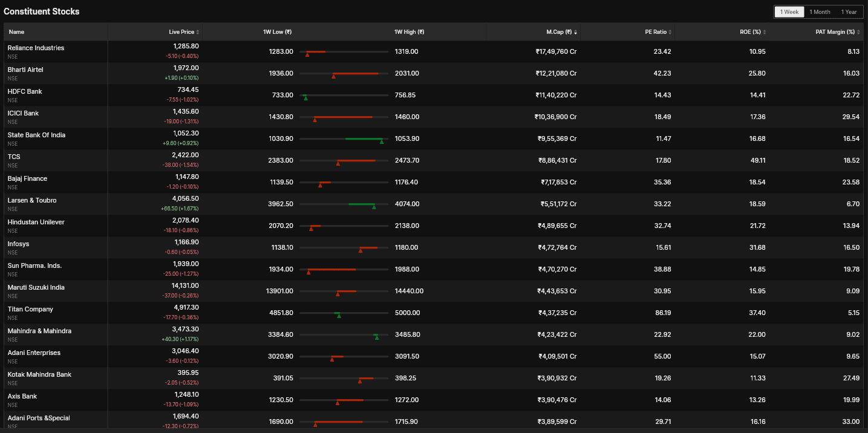This screenshot has width=868, height=433.
Task: Click Titan Company PE ratio 86.19
Action: pos(662,313)
